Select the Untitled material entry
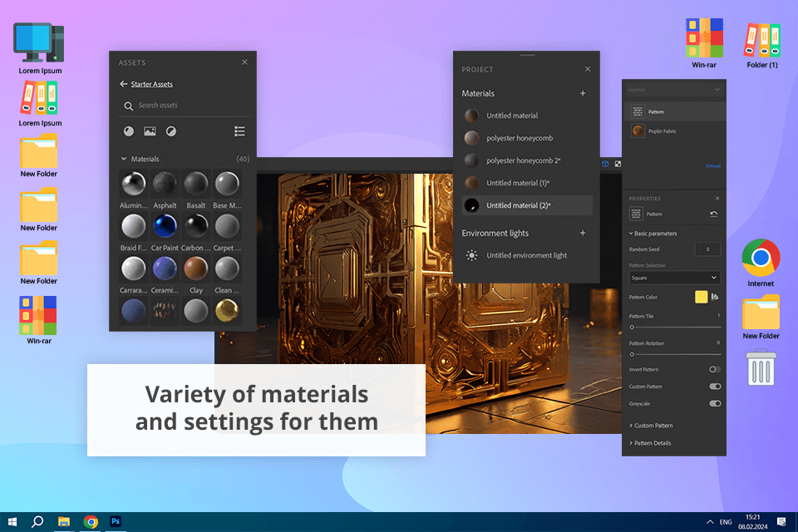Image resolution: width=798 pixels, height=532 pixels. [527, 116]
